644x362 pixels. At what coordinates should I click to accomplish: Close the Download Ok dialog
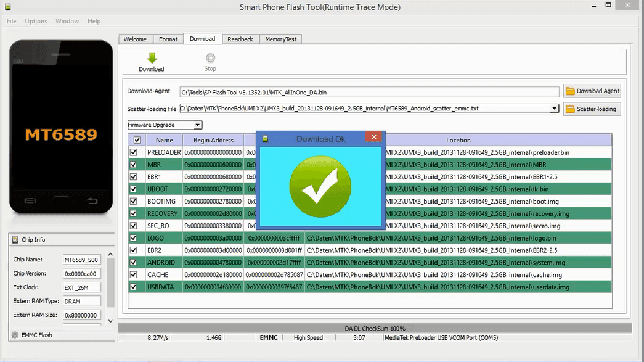[x=373, y=137]
